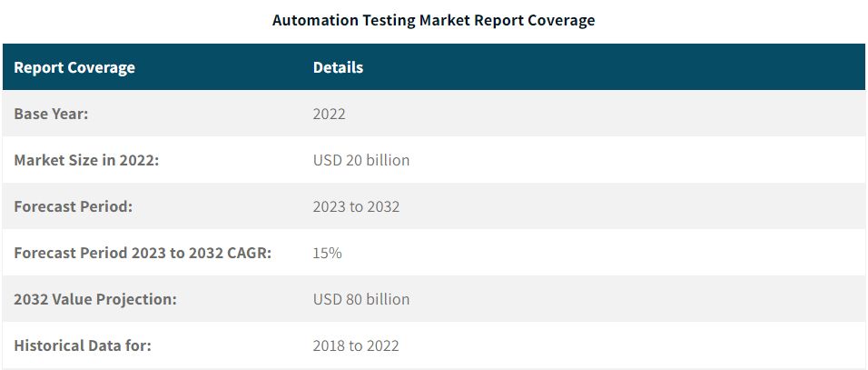Click the Automation Testing Market Report Coverage title
The height and width of the screenshot is (370, 868).
[433, 21]
